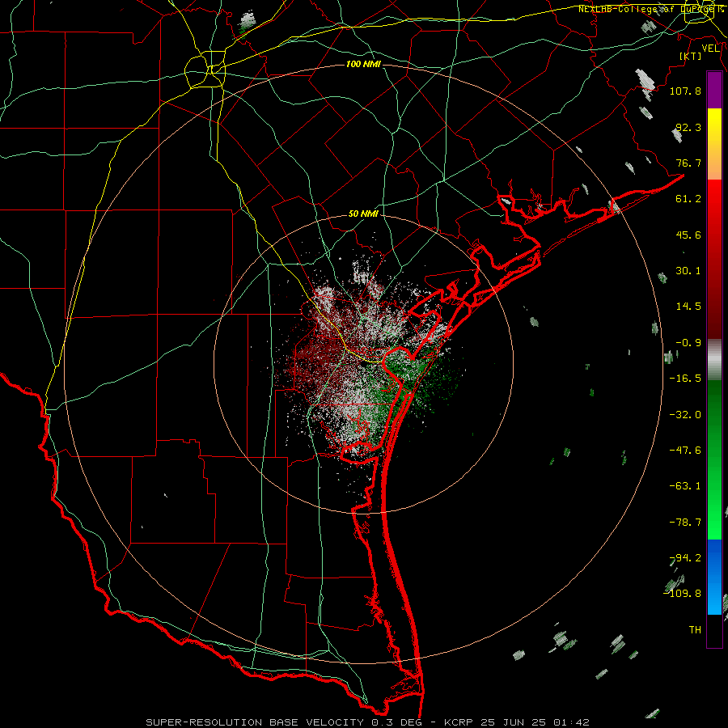Click the purple segment of the color bar
This screenshot has height=728, width=728.
(x=714, y=91)
